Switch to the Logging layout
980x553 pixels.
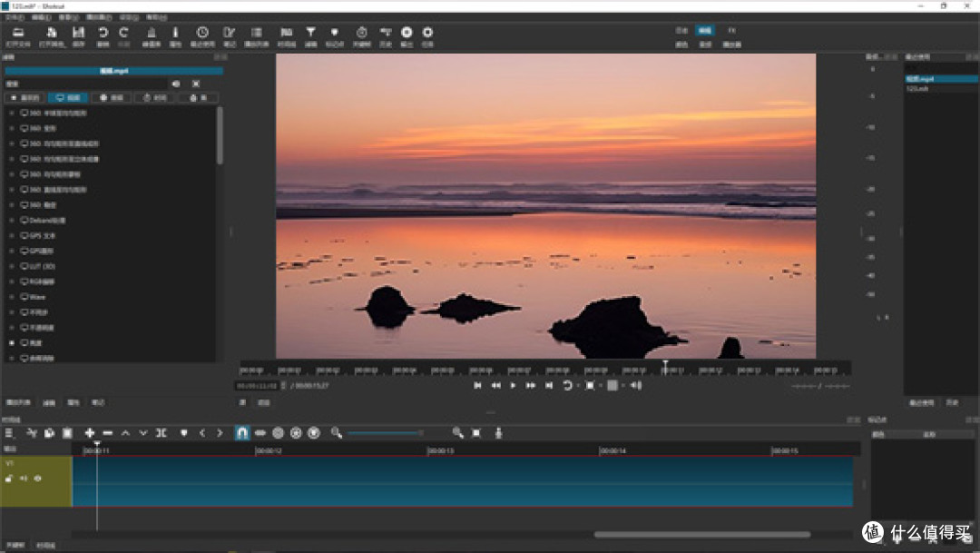click(681, 31)
